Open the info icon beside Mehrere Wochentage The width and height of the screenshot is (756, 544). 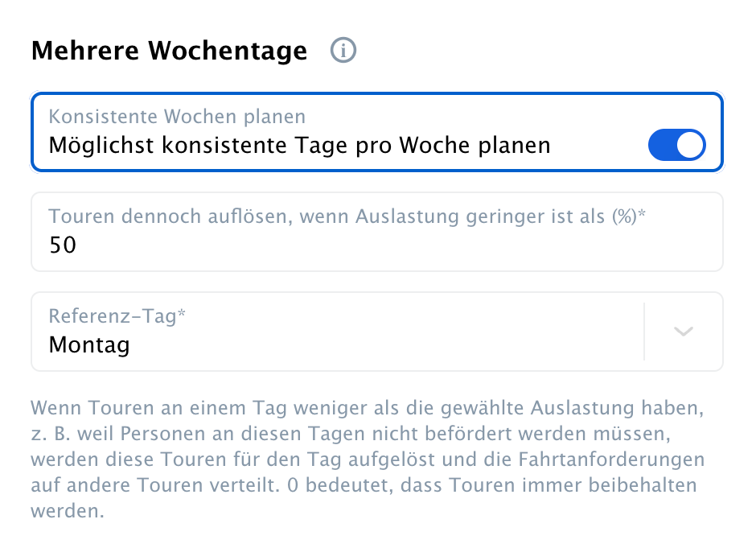[x=343, y=50]
